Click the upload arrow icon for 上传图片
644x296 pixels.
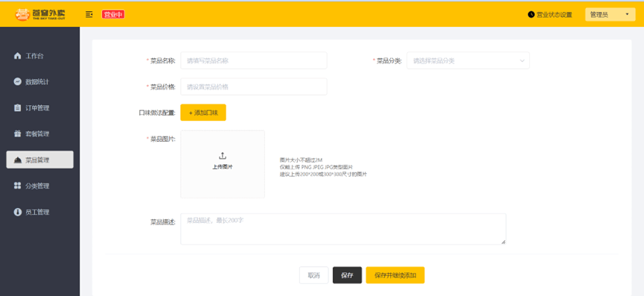click(222, 156)
